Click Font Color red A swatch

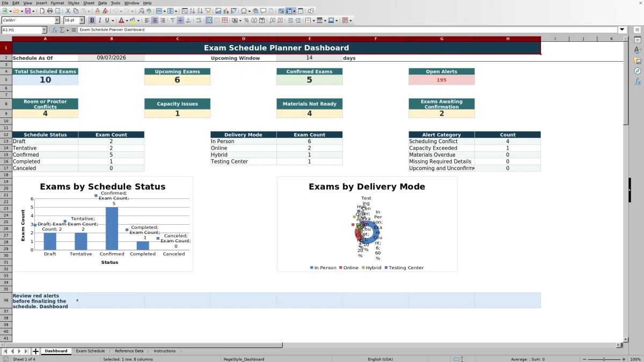coord(121,20)
